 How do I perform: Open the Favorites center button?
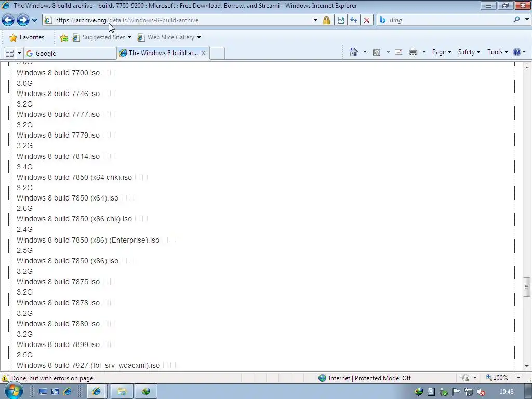click(x=26, y=37)
